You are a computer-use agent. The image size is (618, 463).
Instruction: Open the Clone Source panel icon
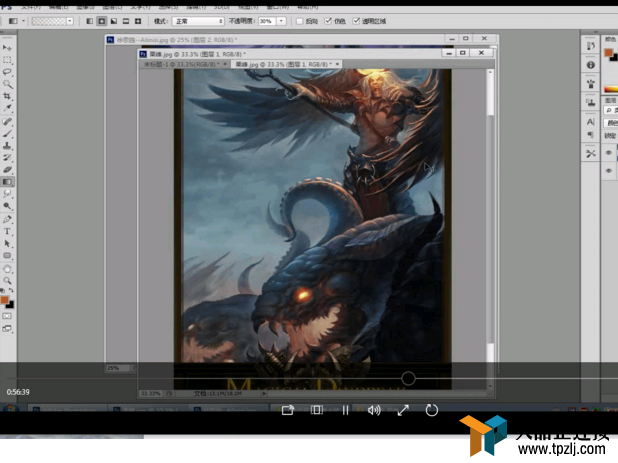pos(590,102)
